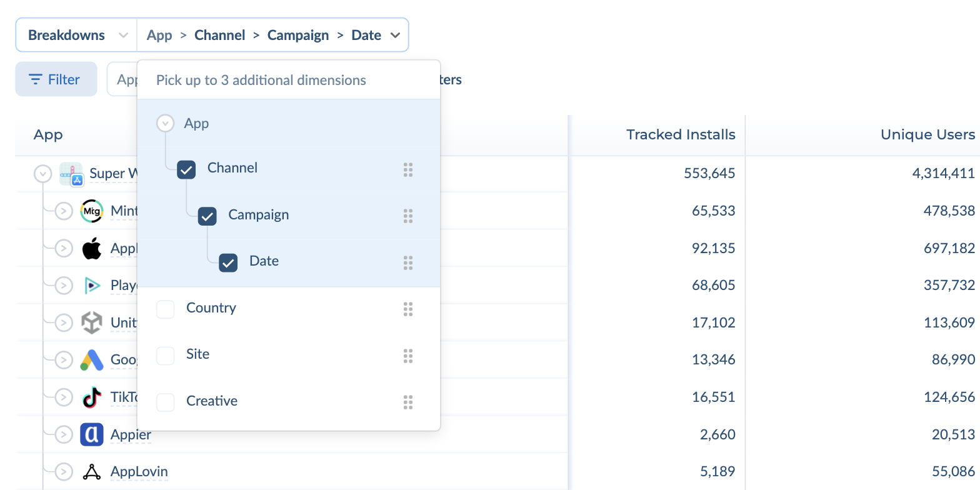Click the Super app icon thumbnail
The width and height of the screenshot is (980, 490).
[x=71, y=174]
